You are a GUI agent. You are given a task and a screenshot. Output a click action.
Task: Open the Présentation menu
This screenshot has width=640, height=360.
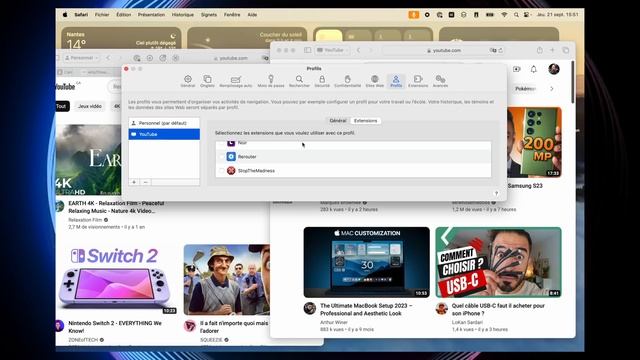[x=151, y=15]
